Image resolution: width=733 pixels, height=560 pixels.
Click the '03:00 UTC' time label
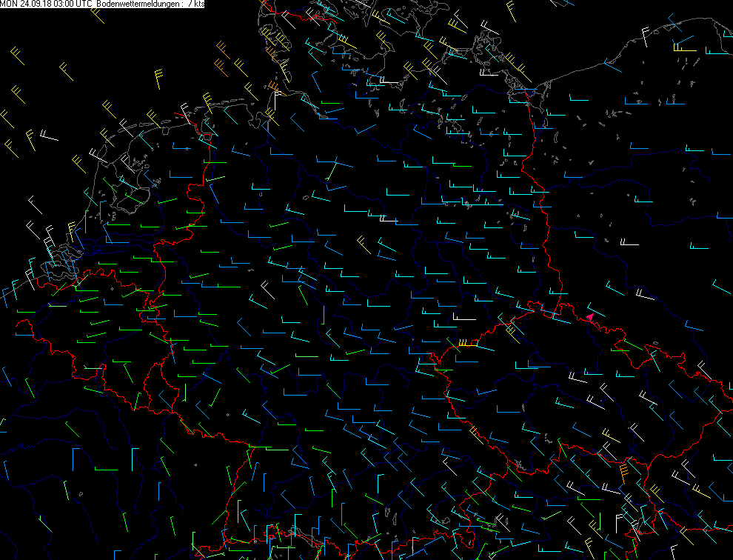click(73, 4)
